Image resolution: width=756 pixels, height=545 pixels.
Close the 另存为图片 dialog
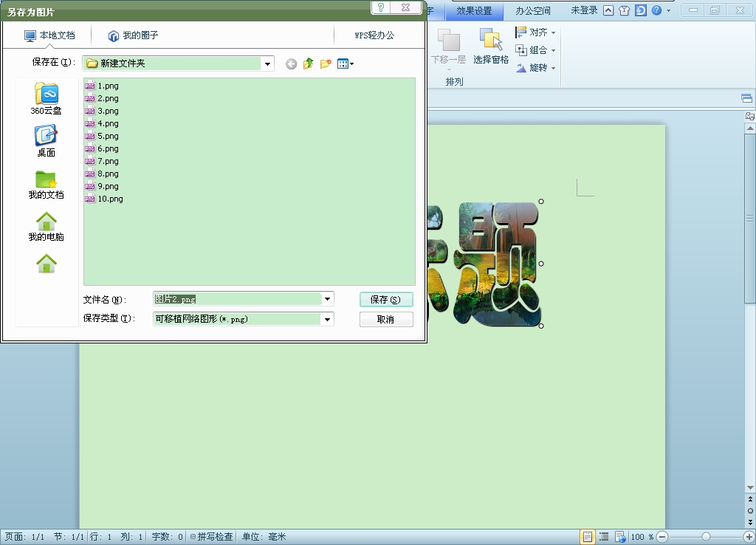406,7
